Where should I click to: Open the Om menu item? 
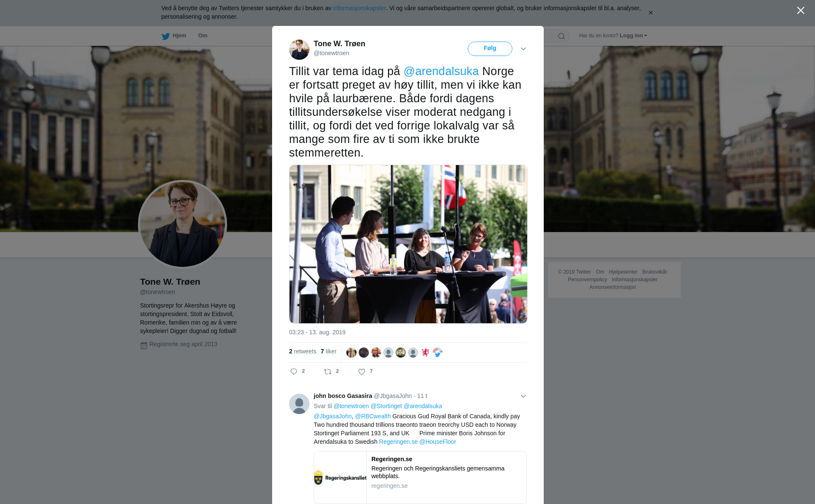(x=203, y=36)
